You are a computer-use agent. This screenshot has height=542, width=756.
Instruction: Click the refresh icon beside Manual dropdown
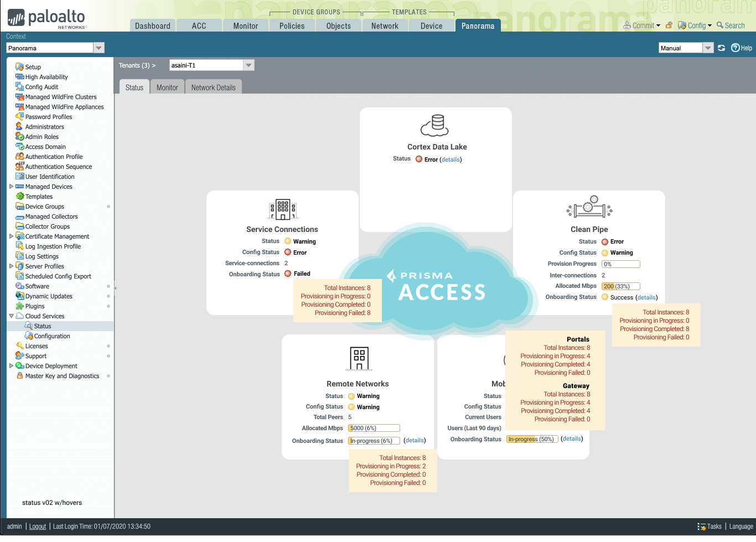pos(721,48)
